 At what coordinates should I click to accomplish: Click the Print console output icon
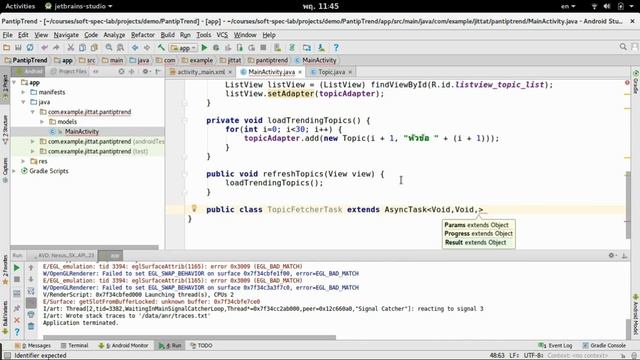click(31, 314)
